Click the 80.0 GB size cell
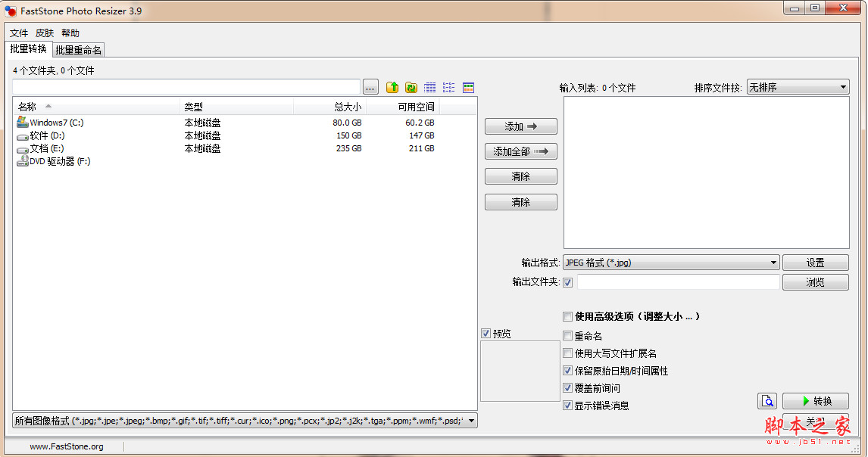868x457 pixels. tap(347, 123)
